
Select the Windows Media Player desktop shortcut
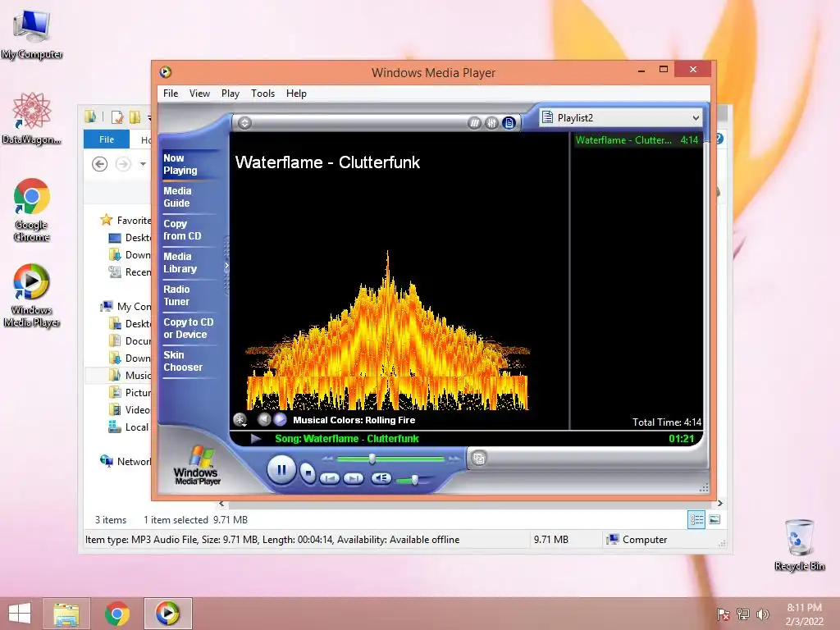tap(32, 295)
